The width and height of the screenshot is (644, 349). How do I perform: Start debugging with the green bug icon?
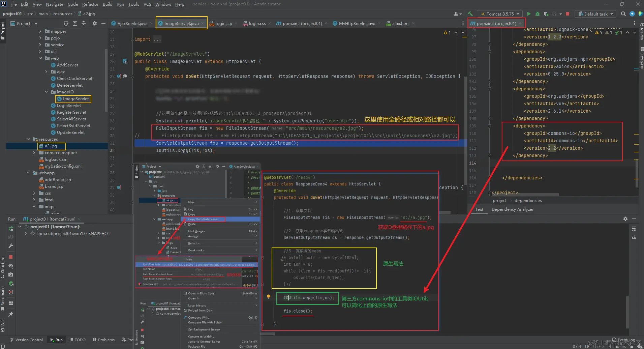538,14
